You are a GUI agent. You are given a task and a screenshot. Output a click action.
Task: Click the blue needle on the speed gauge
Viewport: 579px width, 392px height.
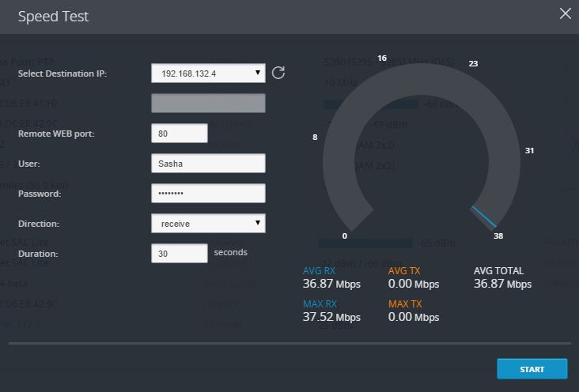tap(484, 217)
